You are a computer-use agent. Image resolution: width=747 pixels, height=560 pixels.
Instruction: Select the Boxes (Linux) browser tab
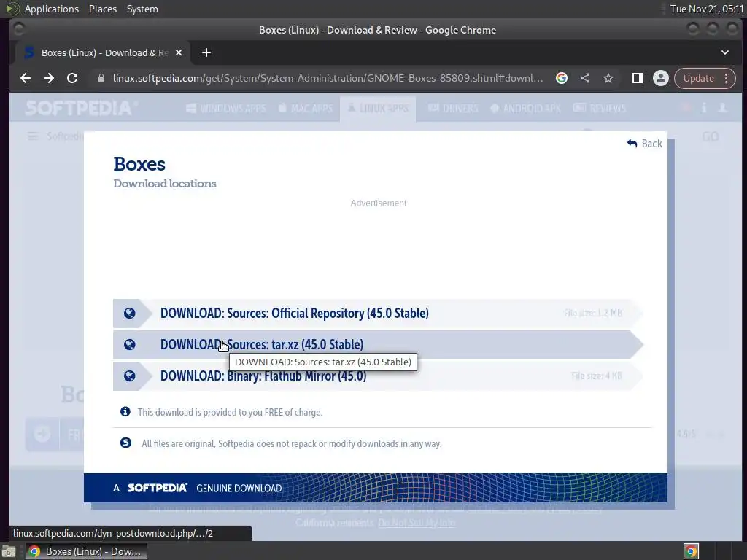[102, 52]
